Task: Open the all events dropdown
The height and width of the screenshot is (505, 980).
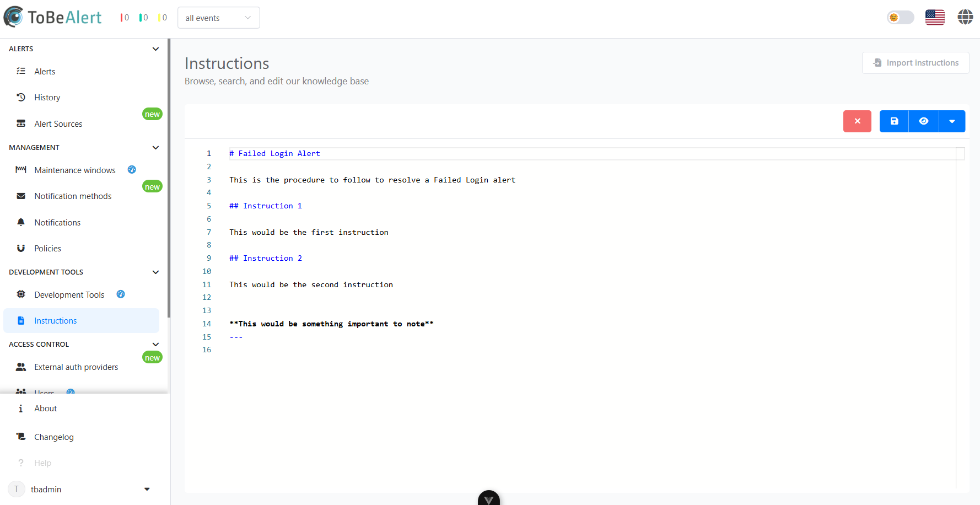Action: pyautogui.click(x=219, y=18)
